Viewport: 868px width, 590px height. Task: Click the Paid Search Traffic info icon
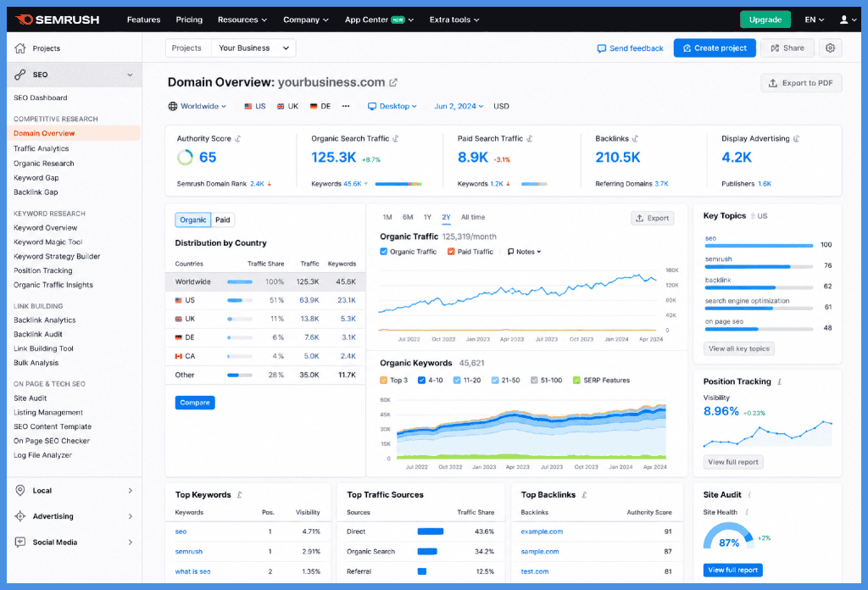[x=530, y=138]
